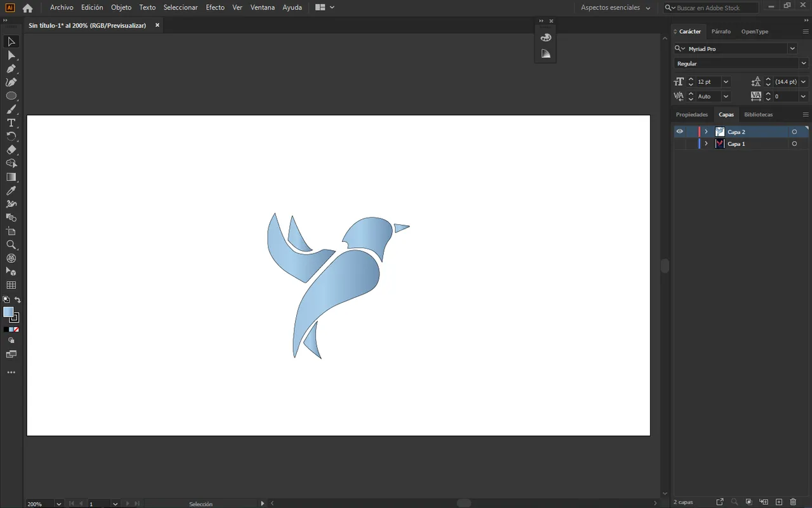Select the Rotate tool
Screen dimensions: 812x508
point(11,137)
